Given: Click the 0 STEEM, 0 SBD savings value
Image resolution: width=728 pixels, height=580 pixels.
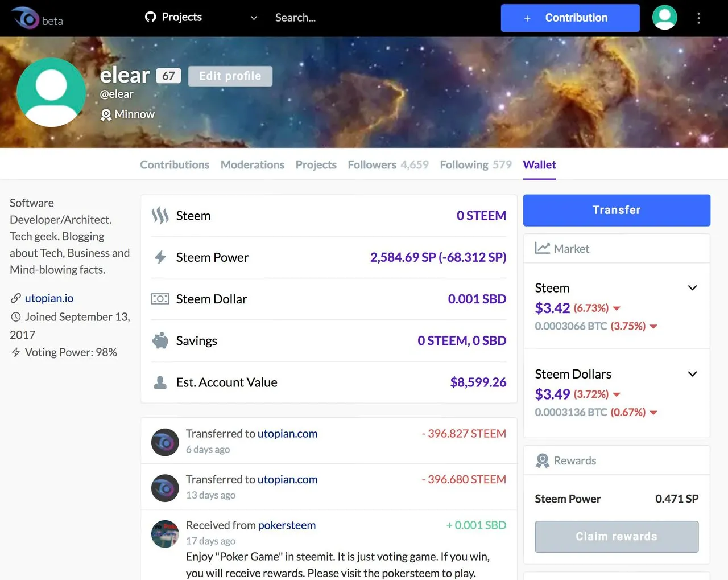Looking at the screenshot, I should 462,340.
